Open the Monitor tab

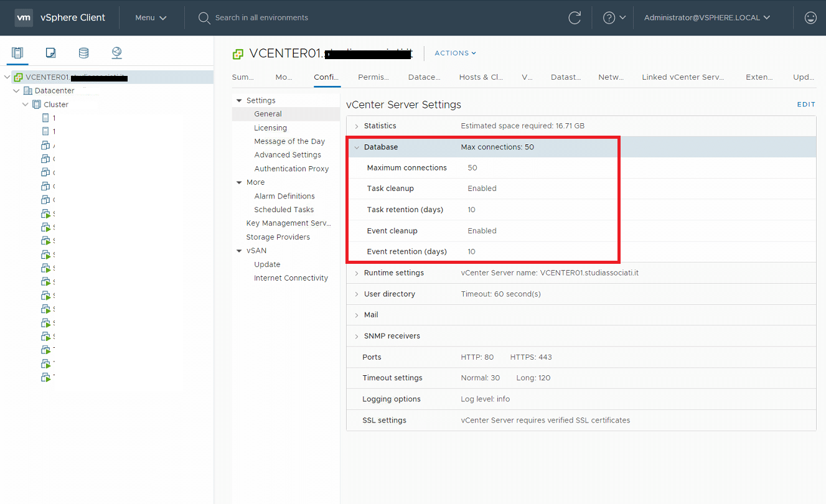[284, 77]
